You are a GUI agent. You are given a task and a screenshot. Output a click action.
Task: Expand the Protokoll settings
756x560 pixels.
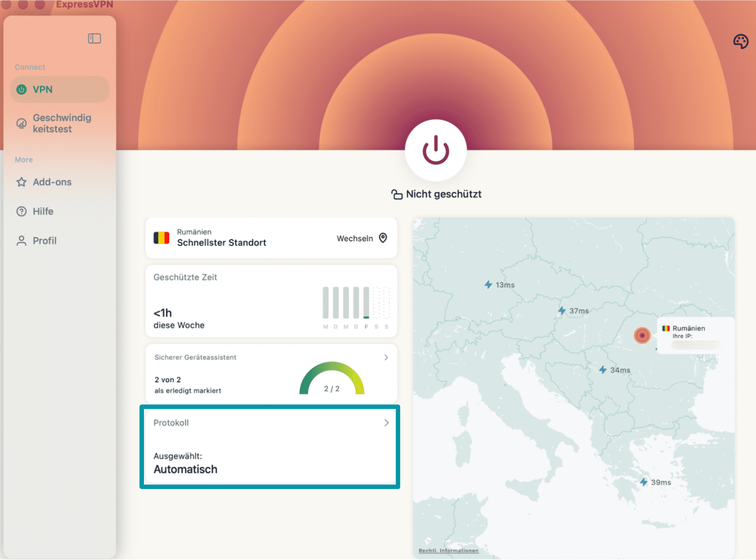tap(386, 423)
